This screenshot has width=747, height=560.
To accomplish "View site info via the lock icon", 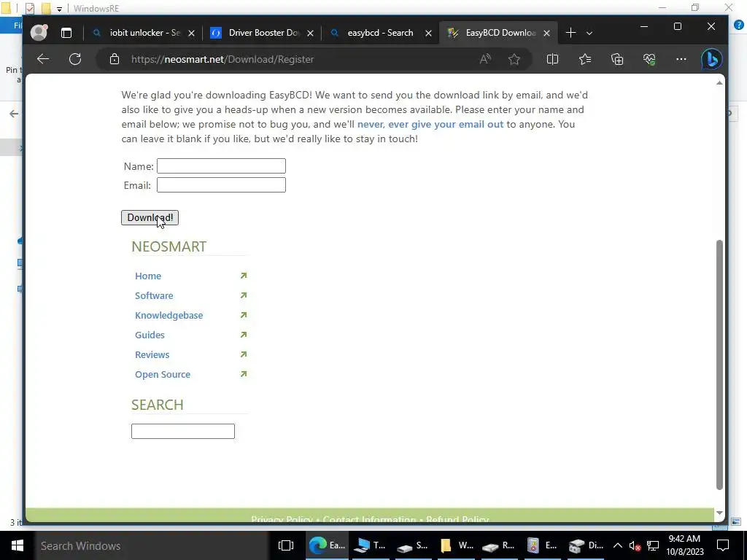I will [x=115, y=59].
